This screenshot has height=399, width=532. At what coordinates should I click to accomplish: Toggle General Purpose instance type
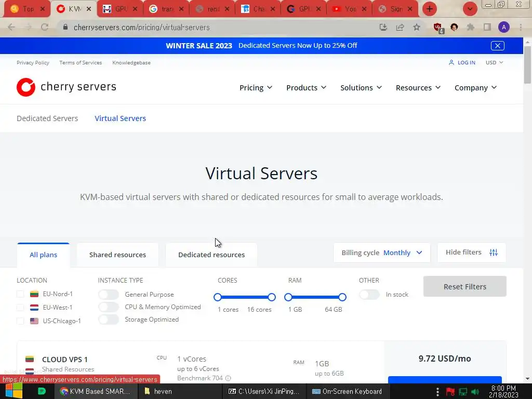(109, 295)
